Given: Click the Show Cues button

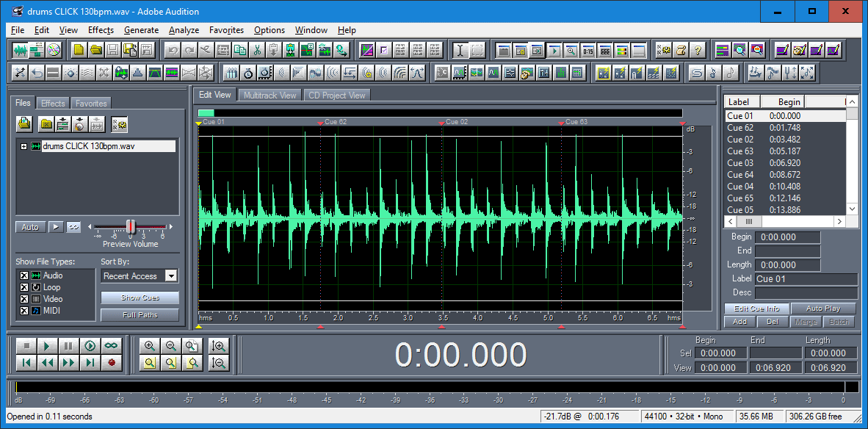Looking at the screenshot, I should pos(140,298).
